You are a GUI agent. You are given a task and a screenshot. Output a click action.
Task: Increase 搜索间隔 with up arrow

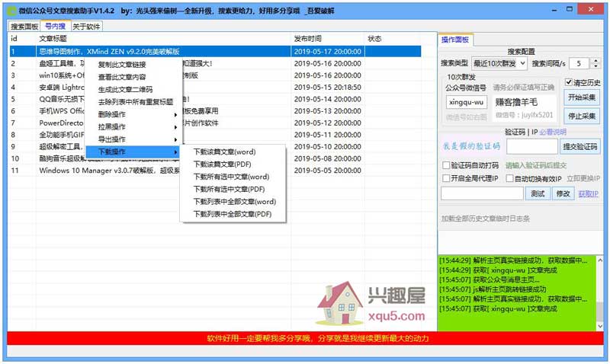[596, 60]
